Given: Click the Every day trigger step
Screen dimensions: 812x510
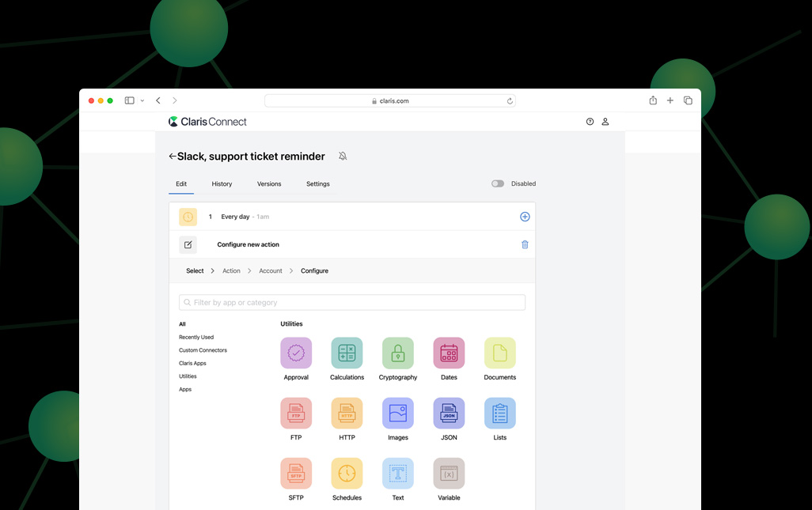Looking at the screenshot, I should click(235, 217).
